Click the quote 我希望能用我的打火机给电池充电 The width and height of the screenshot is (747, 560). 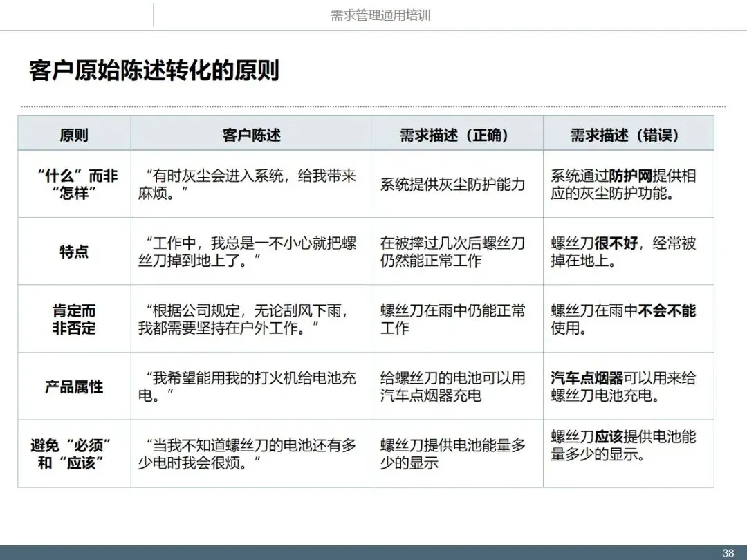247,386
